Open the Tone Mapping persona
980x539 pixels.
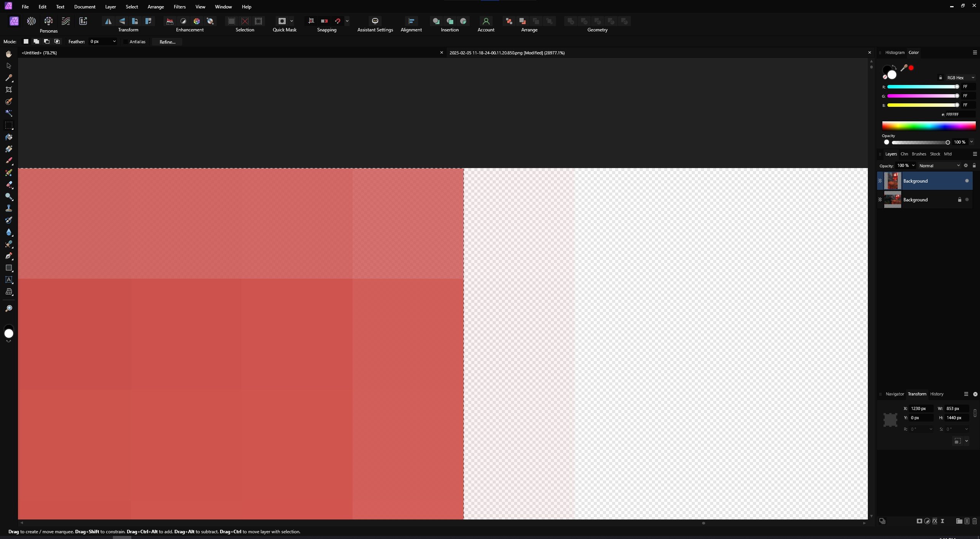click(66, 21)
